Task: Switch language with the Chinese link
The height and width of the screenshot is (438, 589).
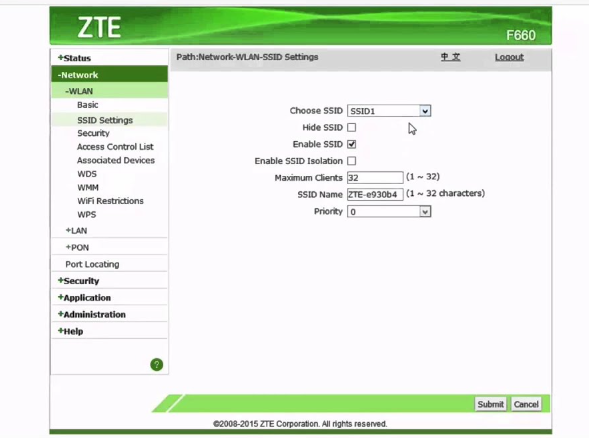Action: pos(450,57)
